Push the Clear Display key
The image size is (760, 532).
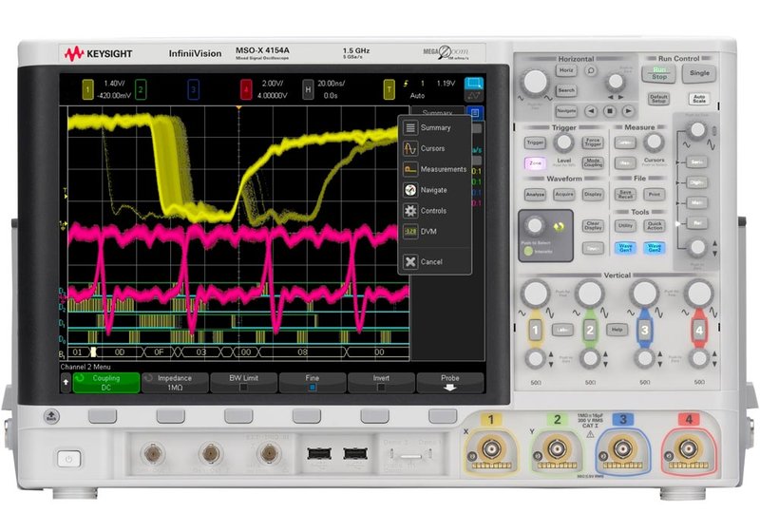tap(593, 226)
